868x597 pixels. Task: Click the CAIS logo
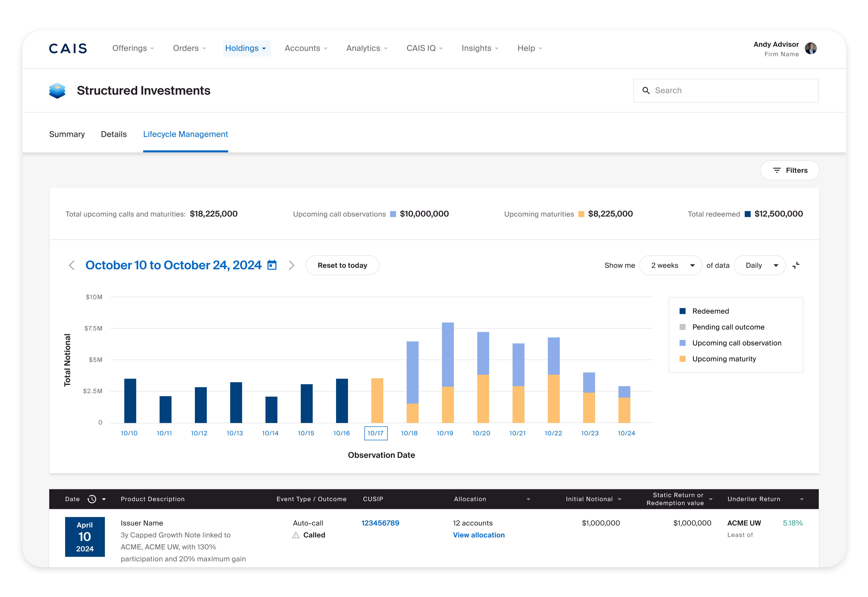[x=68, y=48]
